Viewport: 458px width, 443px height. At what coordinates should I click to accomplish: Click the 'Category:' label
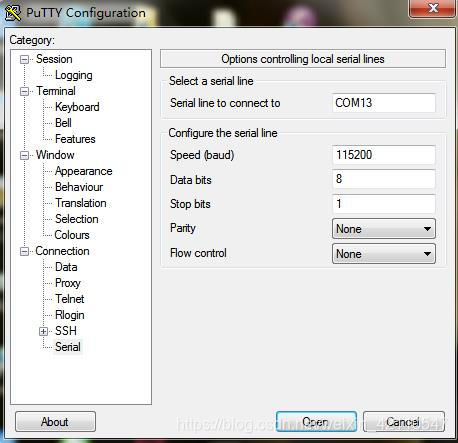(x=32, y=40)
